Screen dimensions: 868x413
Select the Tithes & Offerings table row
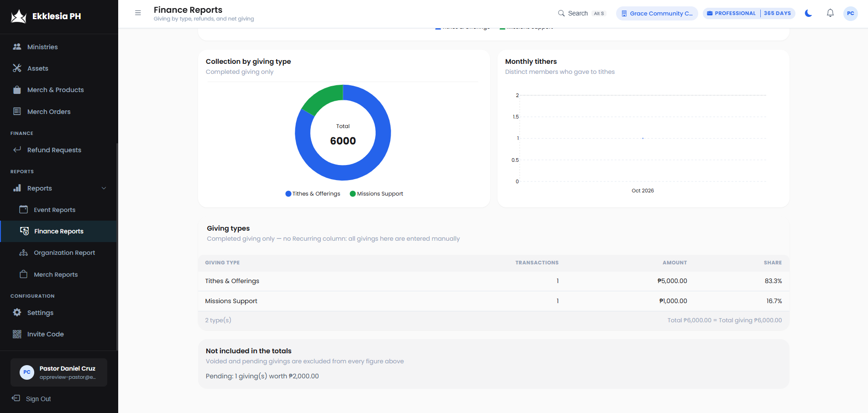click(493, 281)
